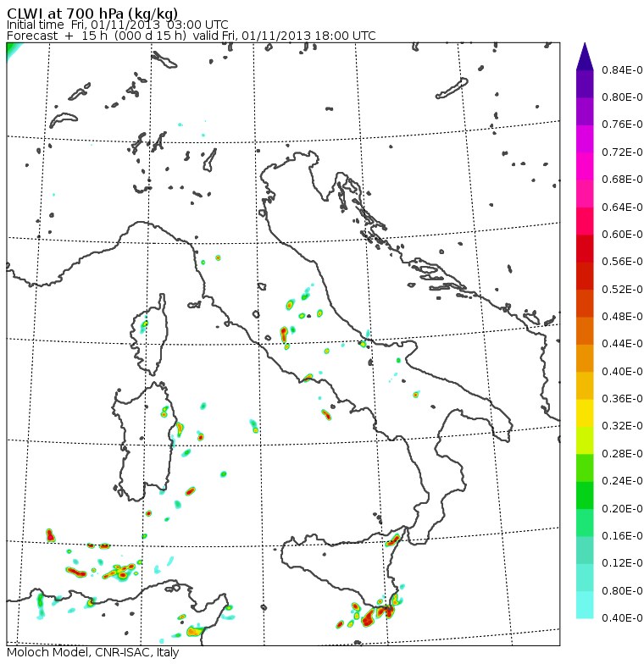Screen dimensions: 644x664
Task: Select the "0.12E-0" legend label
Action: coord(622,563)
